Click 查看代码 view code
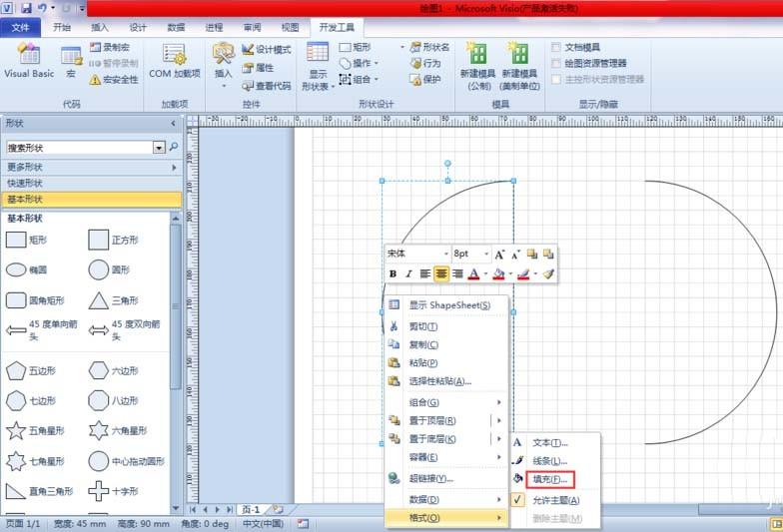This screenshot has width=783, height=532. point(266,86)
